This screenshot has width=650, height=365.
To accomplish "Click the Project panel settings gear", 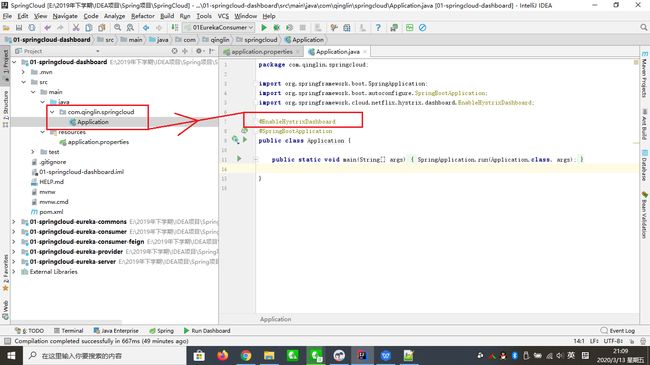I will (199, 51).
